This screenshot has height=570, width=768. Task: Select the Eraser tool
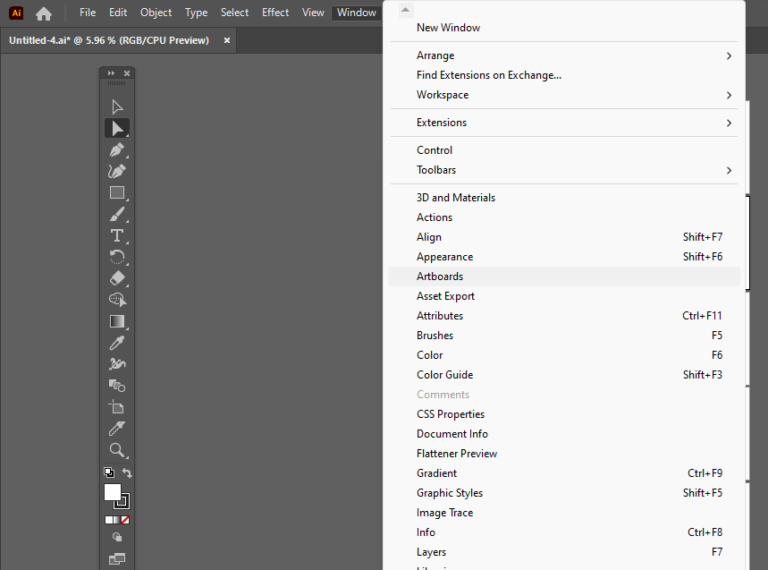tap(117, 278)
